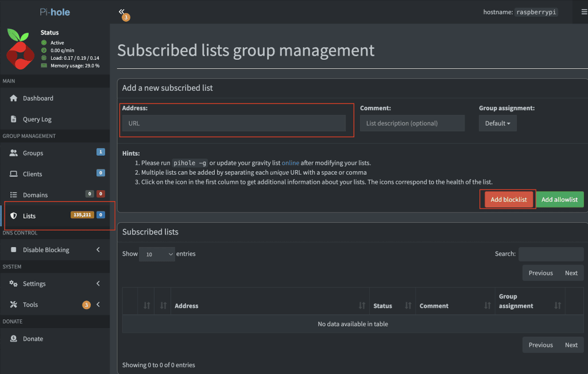The width and height of the screenshot is (588, 374).
Task: Click the red Domains badge
Action: [x=100, y=194]
